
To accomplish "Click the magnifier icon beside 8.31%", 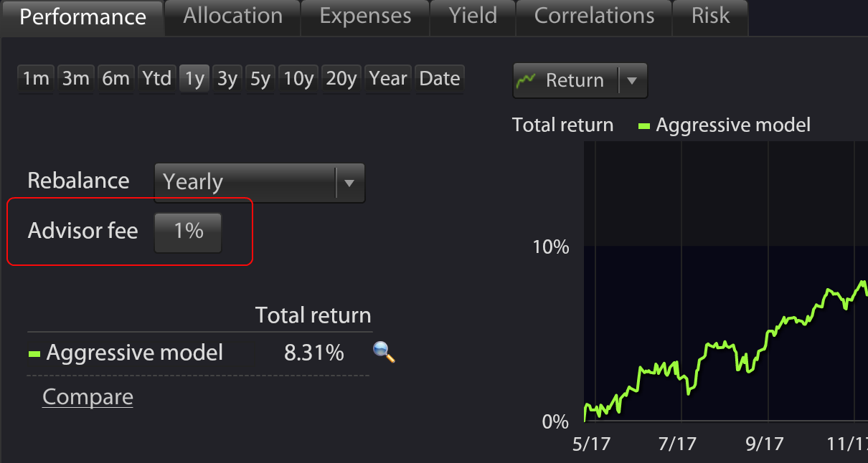I will [x=385, y=352].
